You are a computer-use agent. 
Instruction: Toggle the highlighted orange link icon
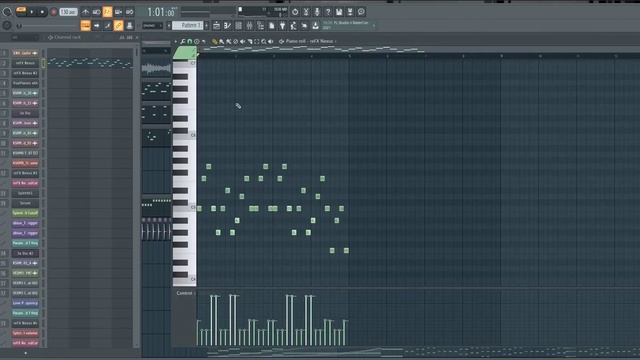(x=118, y=26)
